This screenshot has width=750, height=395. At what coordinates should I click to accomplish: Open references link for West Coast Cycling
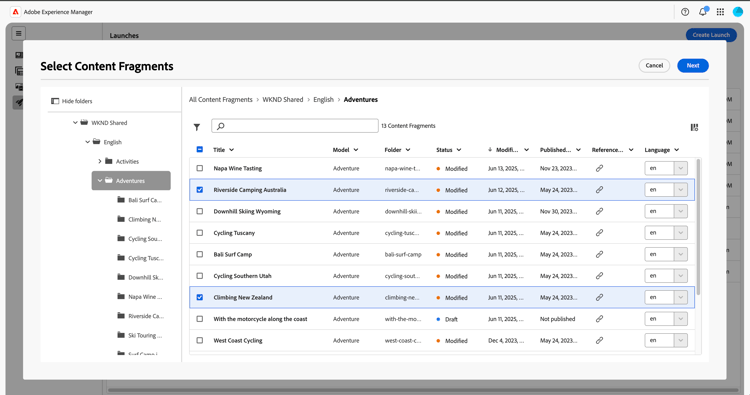tap(599, 340)
